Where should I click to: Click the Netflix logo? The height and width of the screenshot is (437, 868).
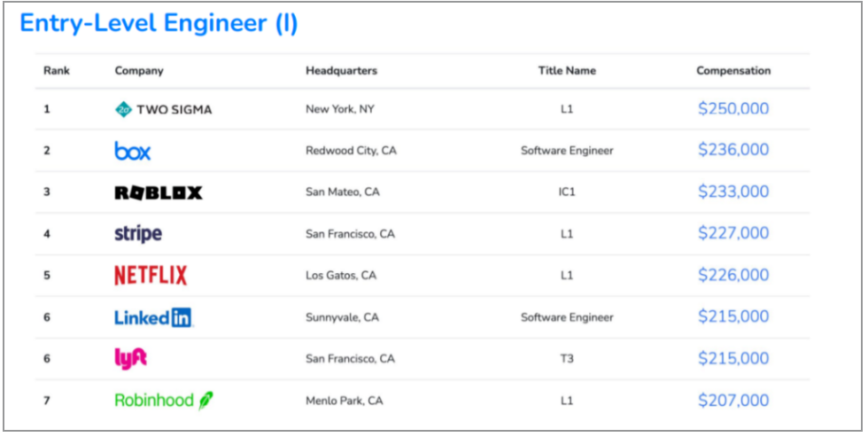pos(151,276)
